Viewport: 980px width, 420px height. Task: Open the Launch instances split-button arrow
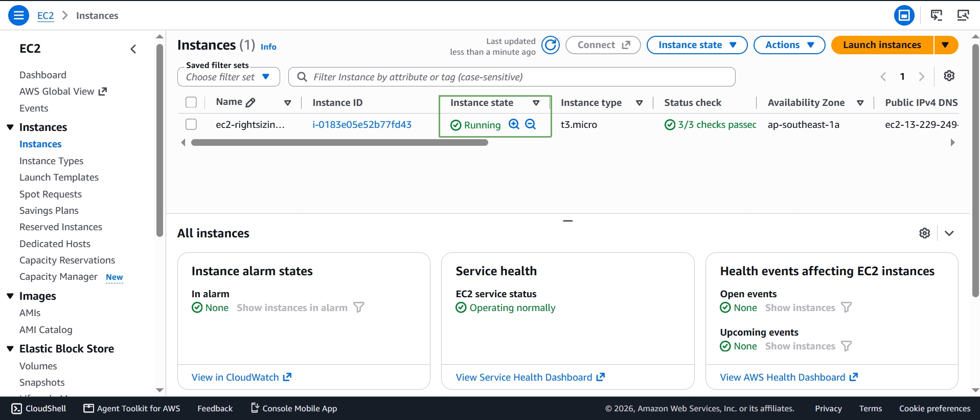[x=946, y=45]
